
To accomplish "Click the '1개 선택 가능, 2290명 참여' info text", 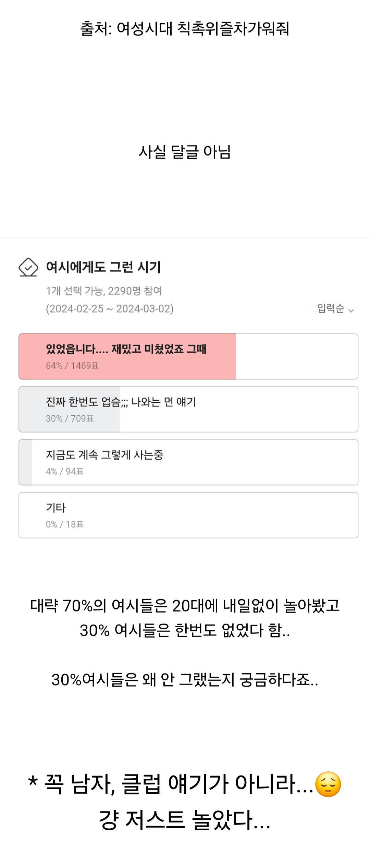I will (x=104, y=291).
